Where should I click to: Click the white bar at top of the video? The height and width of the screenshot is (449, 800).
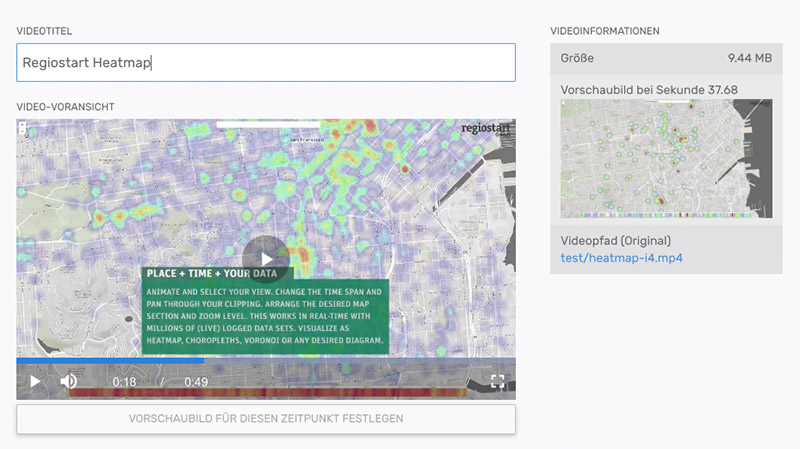[x=268, y=125]
